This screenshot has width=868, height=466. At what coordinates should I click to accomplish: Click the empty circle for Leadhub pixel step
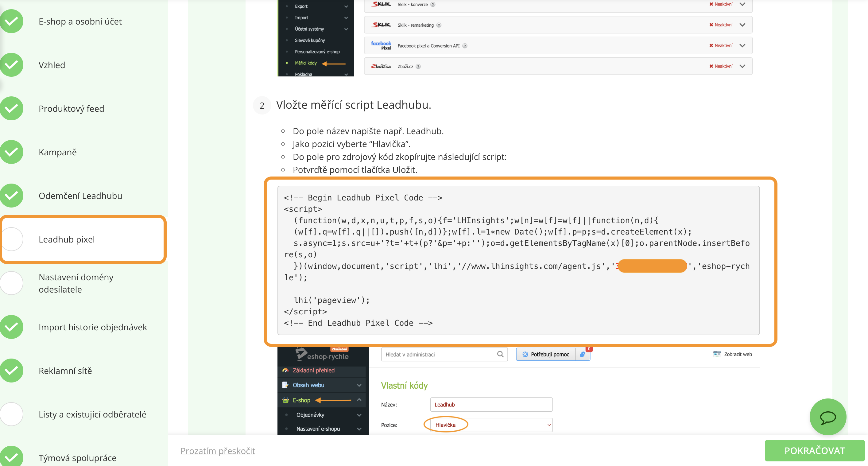pos(11,239)
